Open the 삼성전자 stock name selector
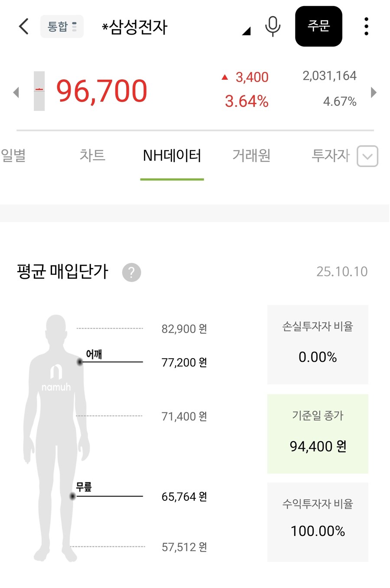390x588 pixels. coord(135,27)
